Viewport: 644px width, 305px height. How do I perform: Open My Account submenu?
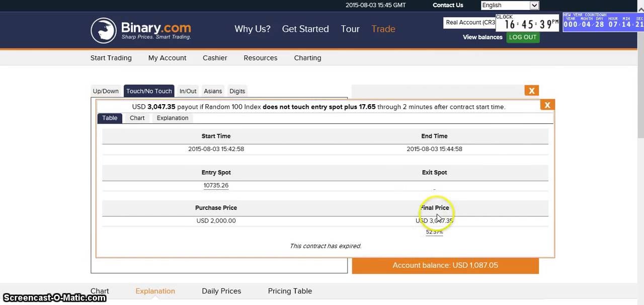(167, 58)
